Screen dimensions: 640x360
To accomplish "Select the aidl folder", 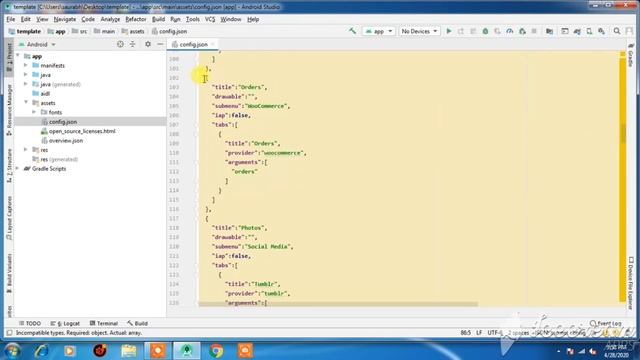I will click(x=45, y=93).
